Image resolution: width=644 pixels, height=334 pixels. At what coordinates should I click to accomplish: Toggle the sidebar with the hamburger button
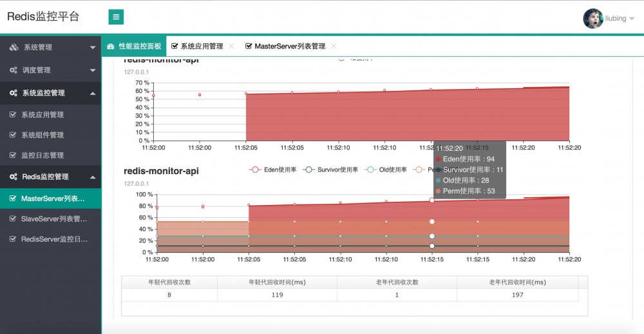click(116, 17)
